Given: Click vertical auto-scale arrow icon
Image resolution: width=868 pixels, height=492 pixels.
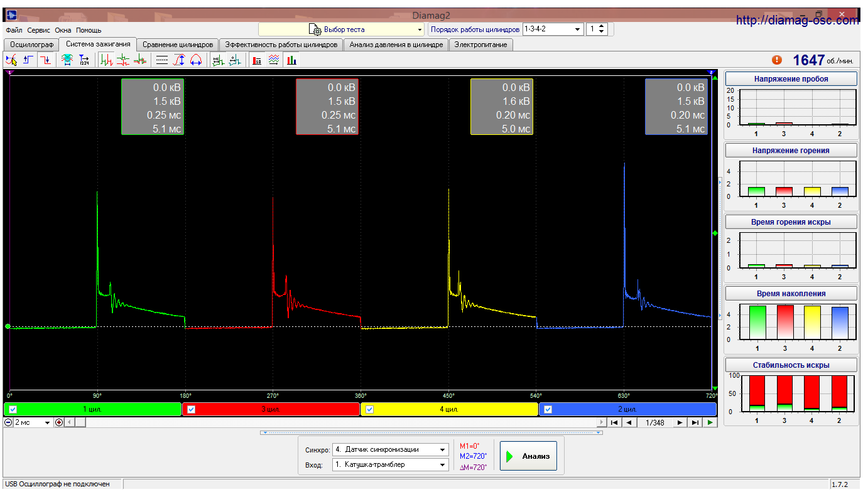Looking at the screenshot, I should point(179,60).
